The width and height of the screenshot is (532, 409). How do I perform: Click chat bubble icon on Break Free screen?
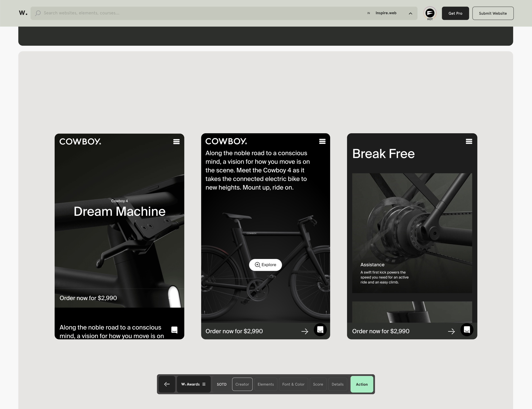pos(467,330)
